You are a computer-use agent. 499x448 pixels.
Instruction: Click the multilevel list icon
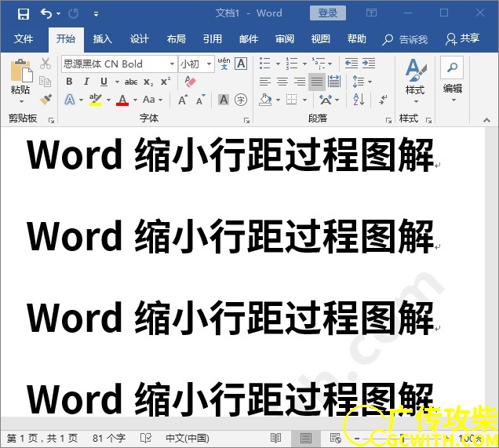[x=319, y=64]
